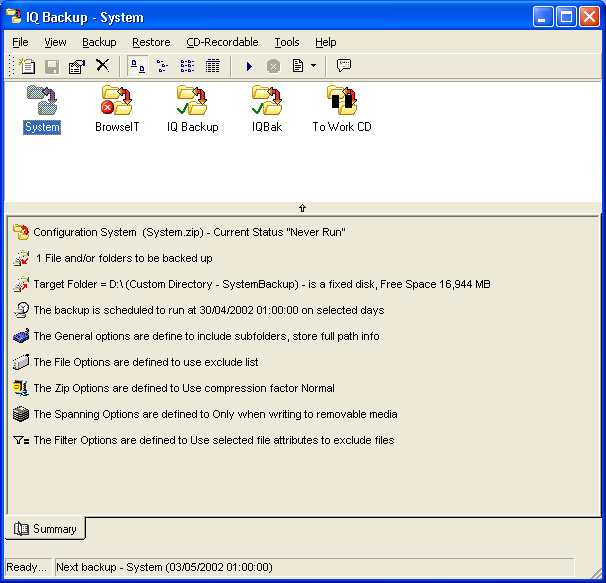606x583 pixels.
Task: Click the File Options summary icon
Action: coord(21,362)
